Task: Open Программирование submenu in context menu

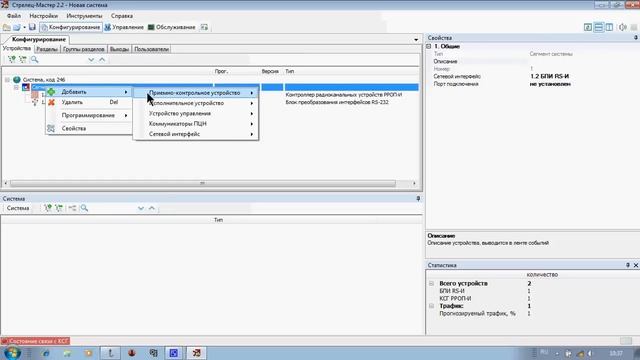Action: [x=89, y=116]
